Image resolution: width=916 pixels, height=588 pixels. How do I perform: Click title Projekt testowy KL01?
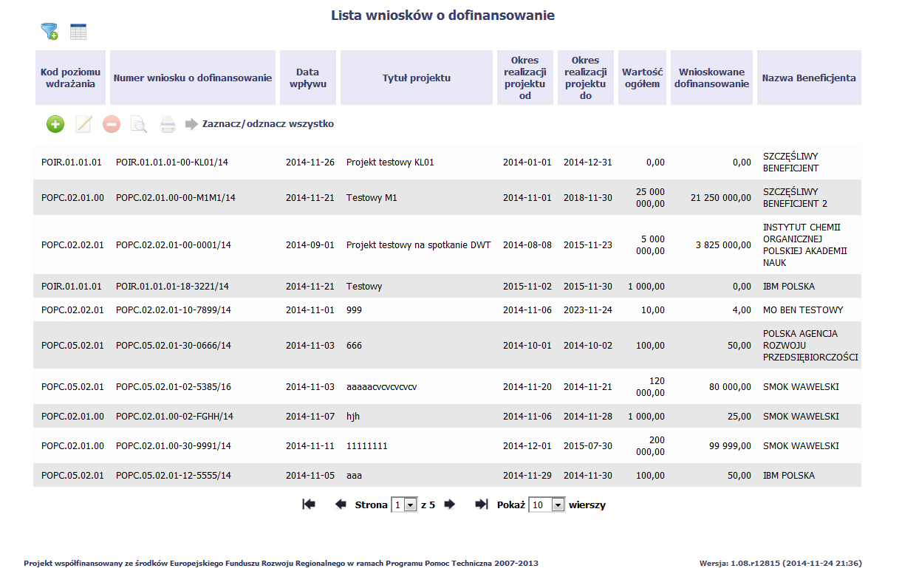click(390, 163)
